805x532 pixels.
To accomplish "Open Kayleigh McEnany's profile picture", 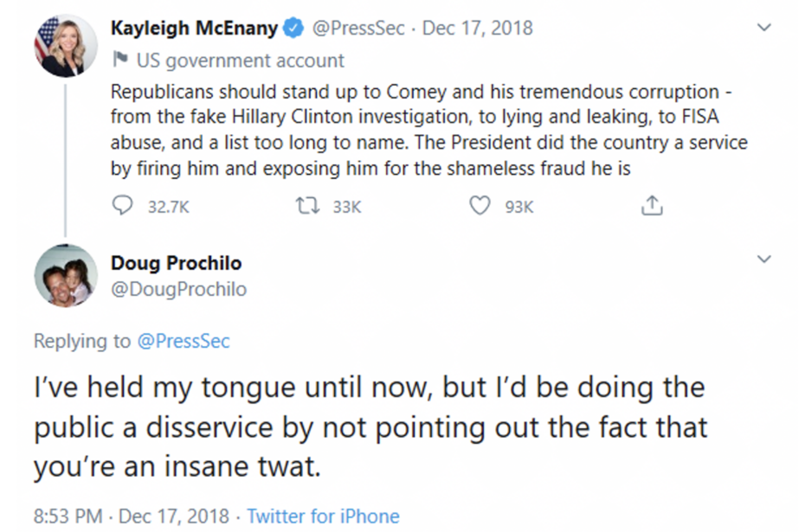I will pos(66,44).
